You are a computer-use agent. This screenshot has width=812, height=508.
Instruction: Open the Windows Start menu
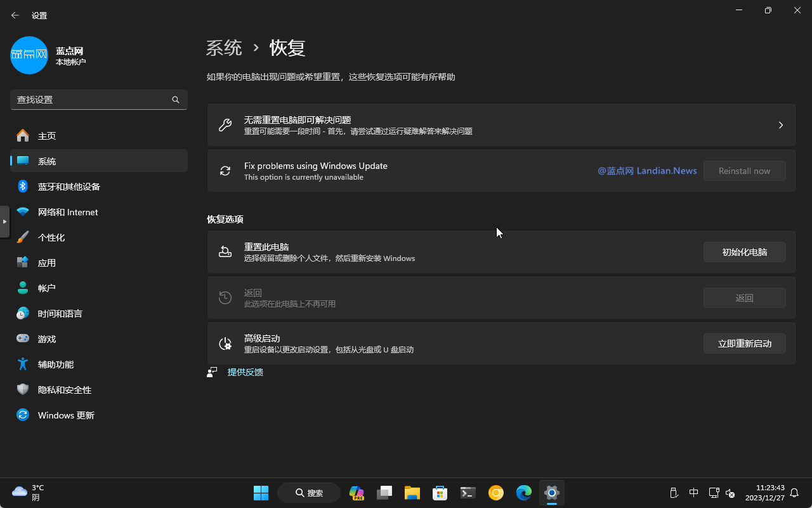261,493
